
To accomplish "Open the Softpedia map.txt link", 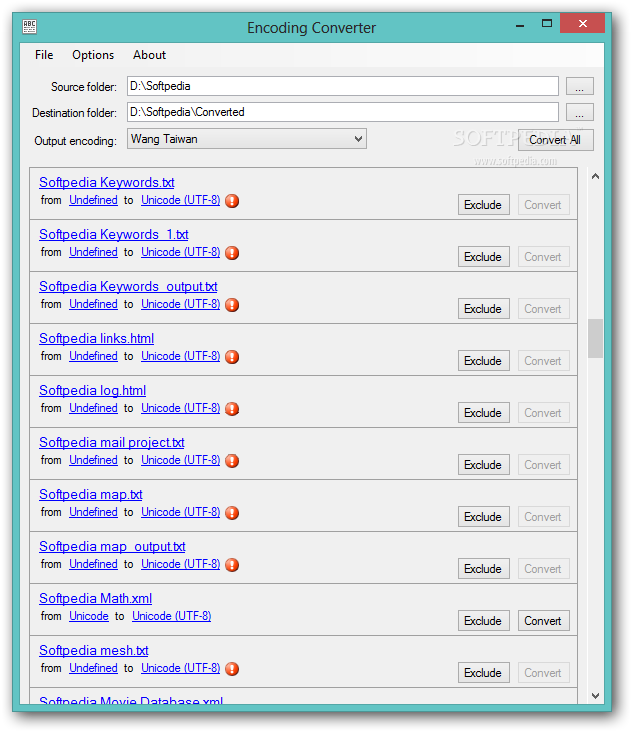I will tap(91, 494).
